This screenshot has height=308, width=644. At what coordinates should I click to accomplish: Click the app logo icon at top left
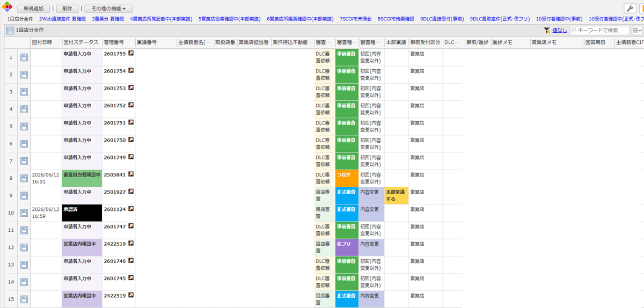(x=8, y=8)
